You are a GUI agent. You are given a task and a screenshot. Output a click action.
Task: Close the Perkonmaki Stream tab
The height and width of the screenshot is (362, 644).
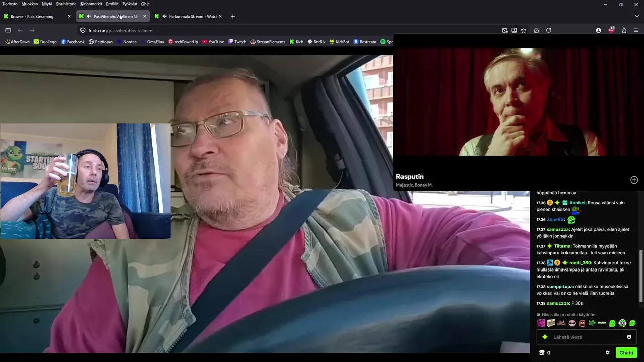(x=220, y=16)
